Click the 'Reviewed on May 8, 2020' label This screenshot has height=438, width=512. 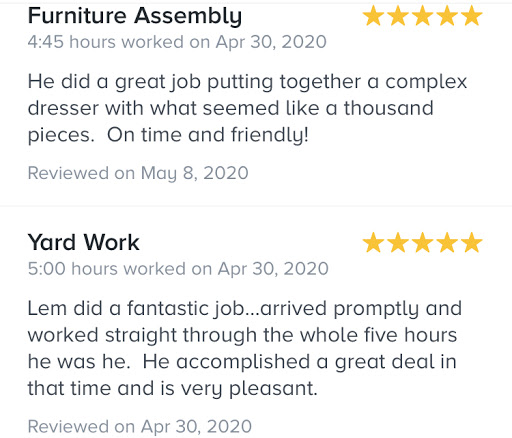(138, 174)
